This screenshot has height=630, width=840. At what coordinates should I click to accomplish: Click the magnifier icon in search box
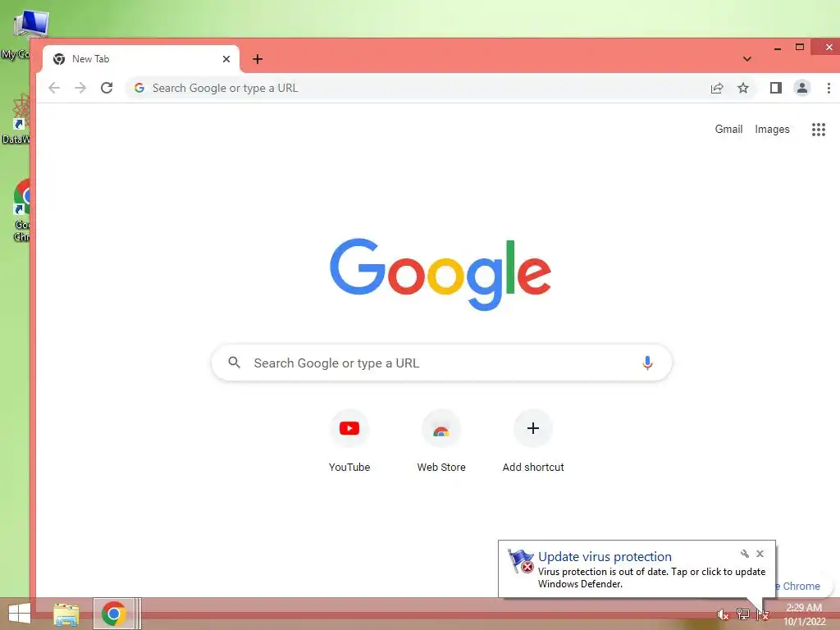click(x=234, y=363)
